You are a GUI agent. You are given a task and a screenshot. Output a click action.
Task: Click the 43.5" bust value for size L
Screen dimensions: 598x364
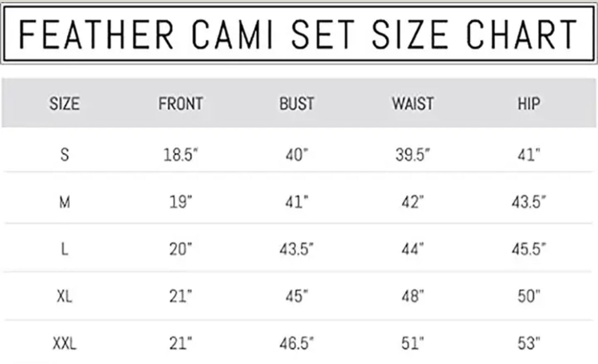(296, 249)
